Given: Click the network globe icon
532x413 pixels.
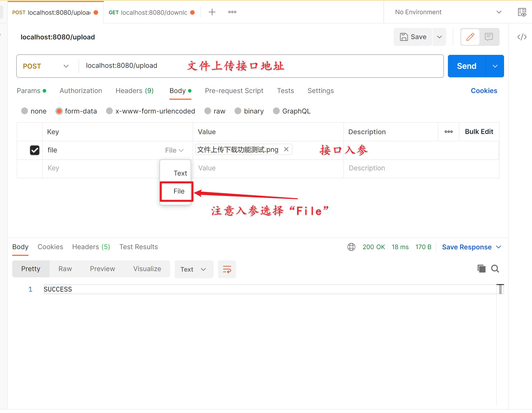Looking at the screenshot, I should [351, 247].
